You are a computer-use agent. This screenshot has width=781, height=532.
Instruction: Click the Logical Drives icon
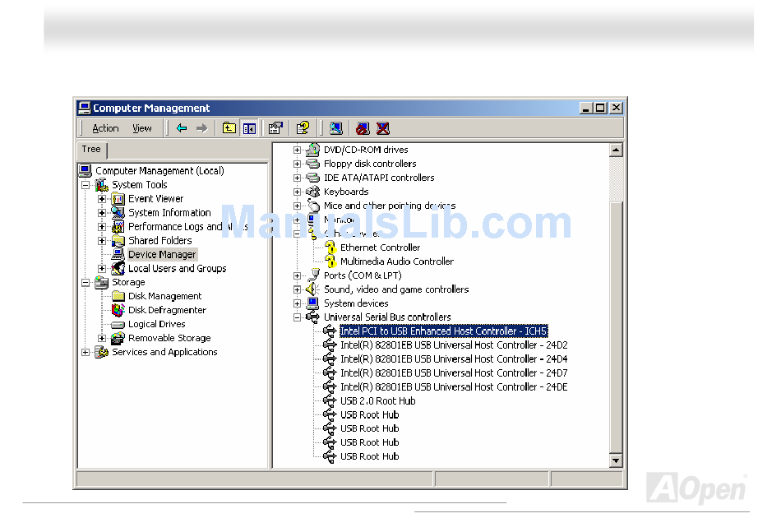(x=118, y=325)
